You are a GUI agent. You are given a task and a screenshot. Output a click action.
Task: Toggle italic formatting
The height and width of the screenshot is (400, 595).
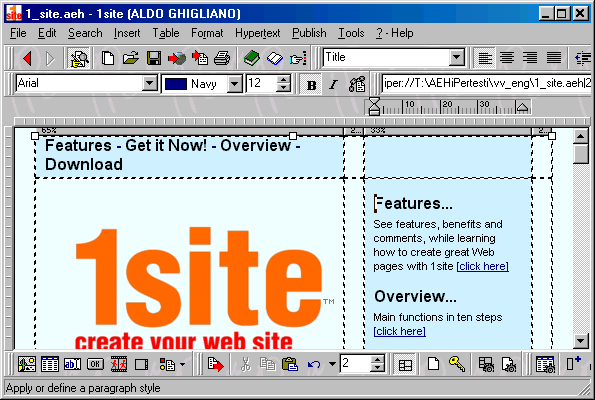(333, 85)
